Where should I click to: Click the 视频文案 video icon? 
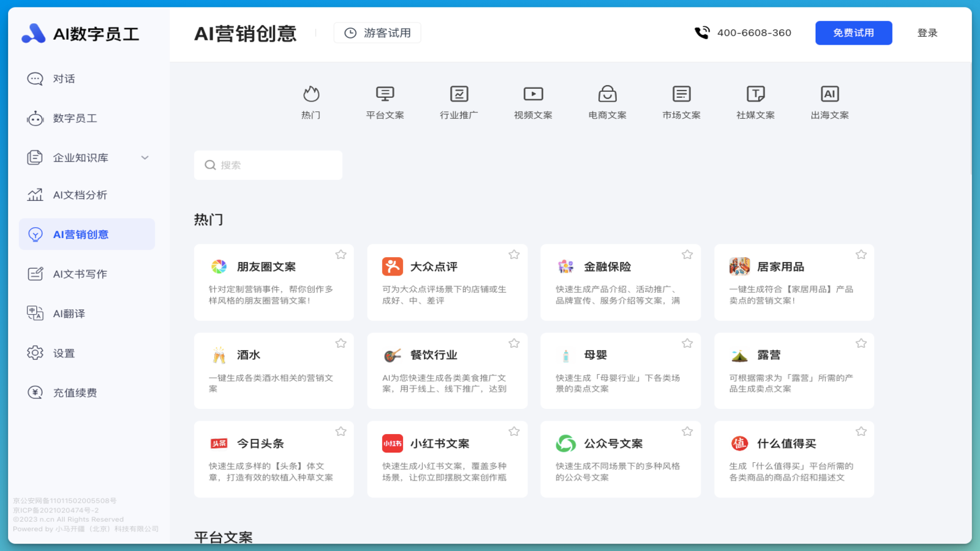(x=532, y=93)
